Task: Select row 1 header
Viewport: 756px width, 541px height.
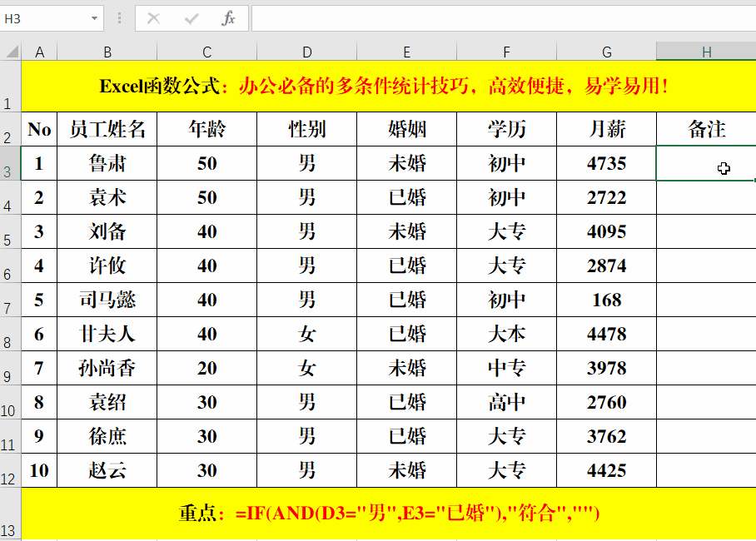Action: point(10,87)
